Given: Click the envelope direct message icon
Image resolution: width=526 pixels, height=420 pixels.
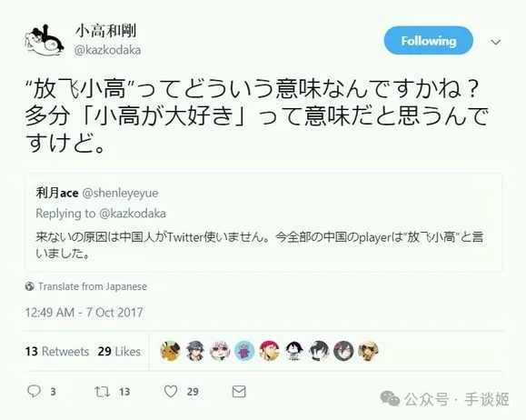Looking at the screenshot, I should (239, 392).
